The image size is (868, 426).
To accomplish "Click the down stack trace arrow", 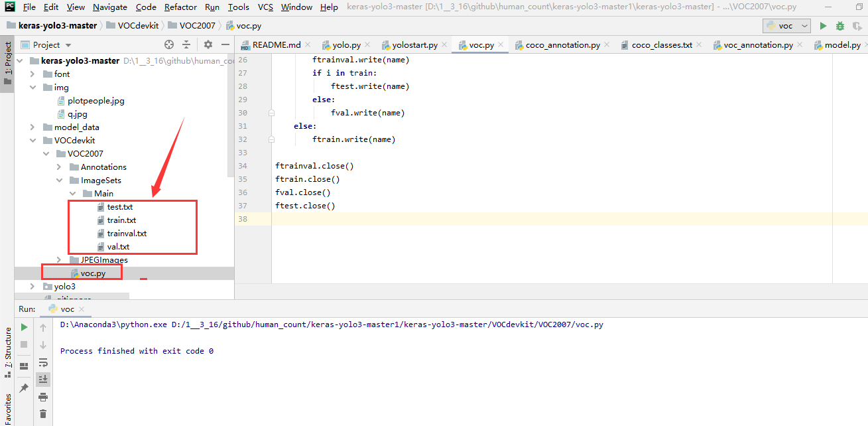I will 43,344.
